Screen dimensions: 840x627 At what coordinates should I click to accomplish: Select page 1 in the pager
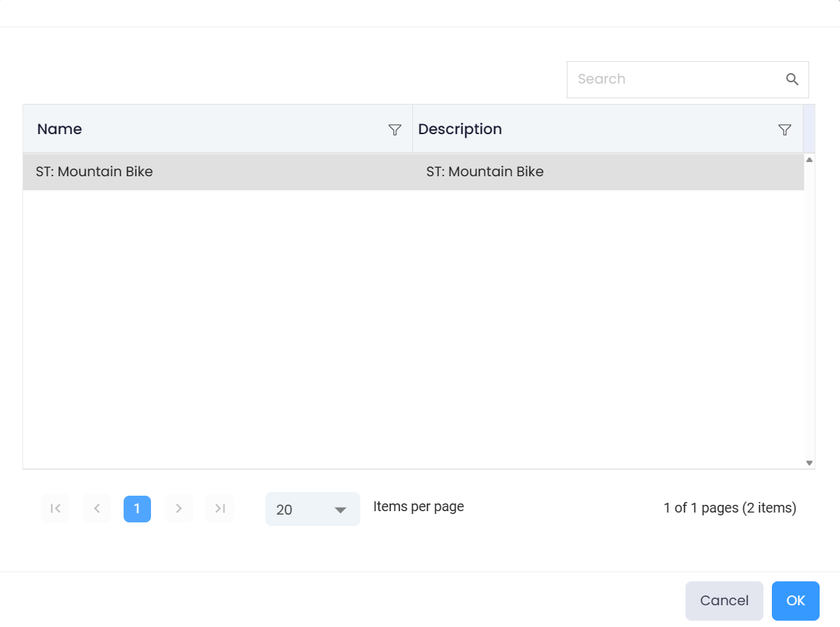pos(137,508)
